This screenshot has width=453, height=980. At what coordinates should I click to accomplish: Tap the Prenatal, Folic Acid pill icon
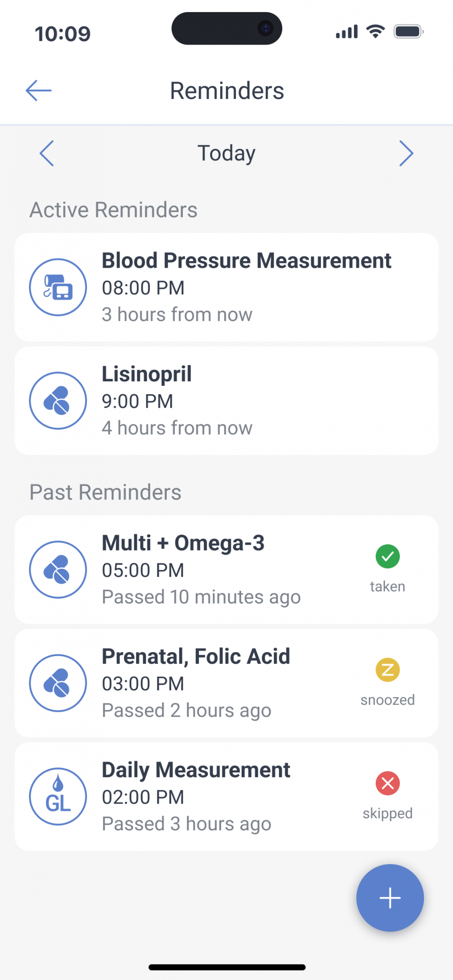58,683
